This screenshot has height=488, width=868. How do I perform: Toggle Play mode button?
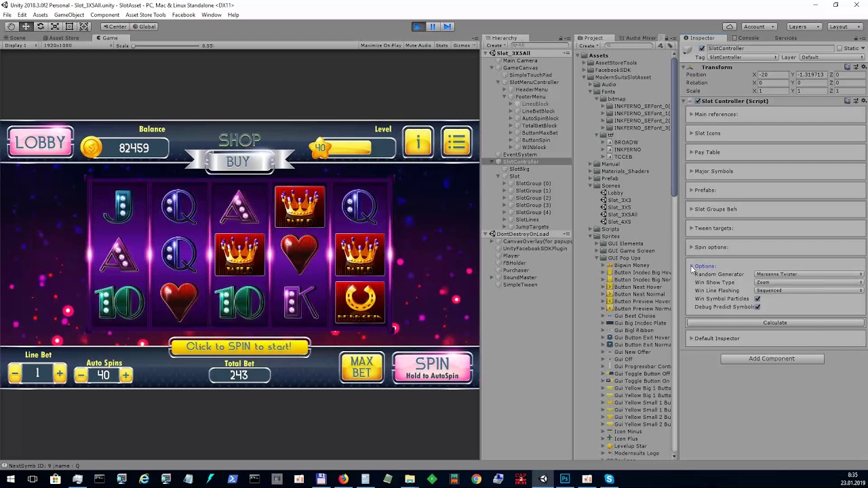pyautogui.click(x=418, y=26)
